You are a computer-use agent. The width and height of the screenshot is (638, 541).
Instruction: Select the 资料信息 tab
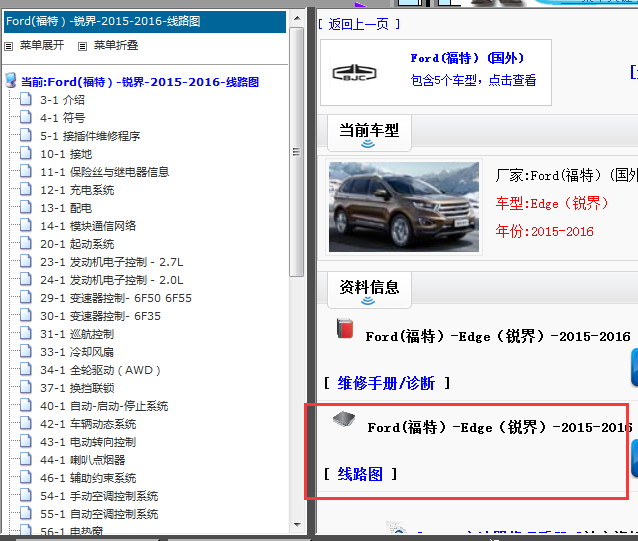369,290
